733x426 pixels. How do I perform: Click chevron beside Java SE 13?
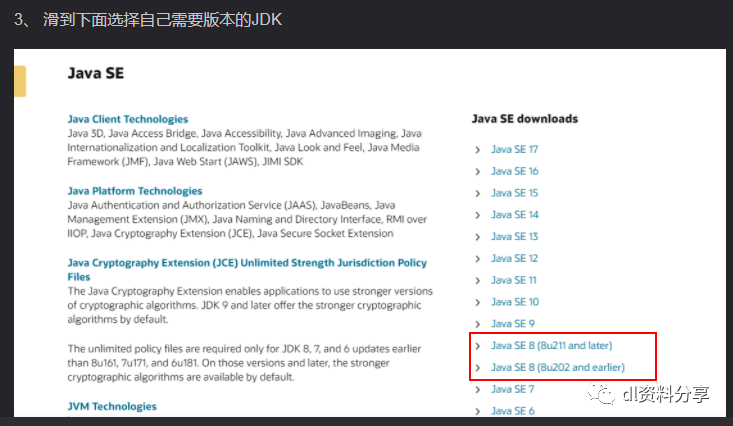click(x=477, y=237)
